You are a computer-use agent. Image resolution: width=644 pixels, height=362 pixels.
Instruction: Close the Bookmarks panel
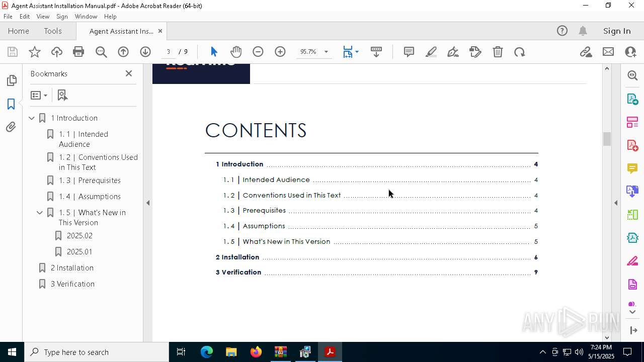129,73
